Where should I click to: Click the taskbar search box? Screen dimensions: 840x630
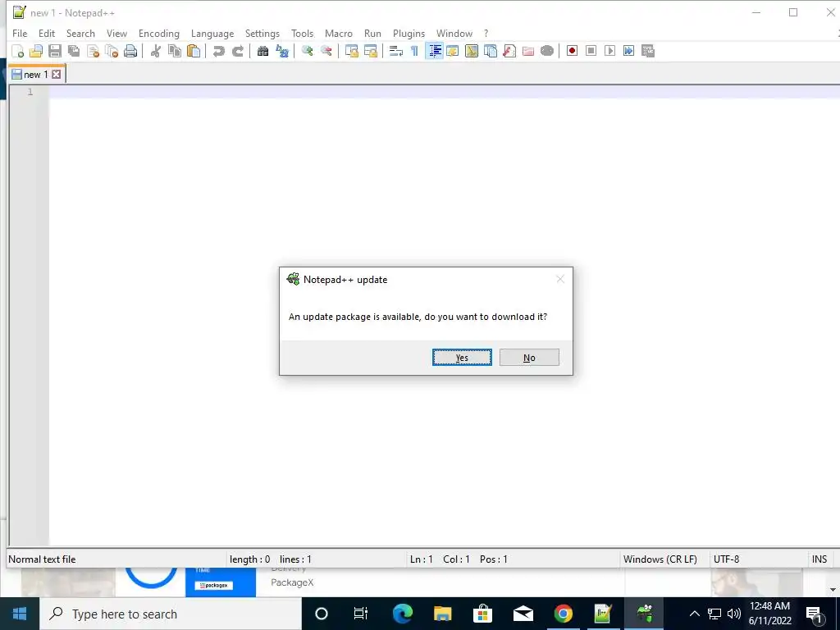point(171,614)
